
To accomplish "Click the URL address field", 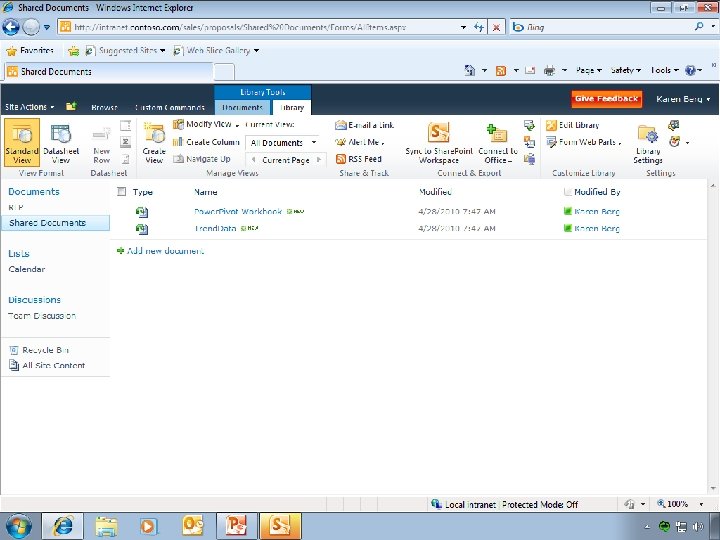I will [x=259, y=27].
